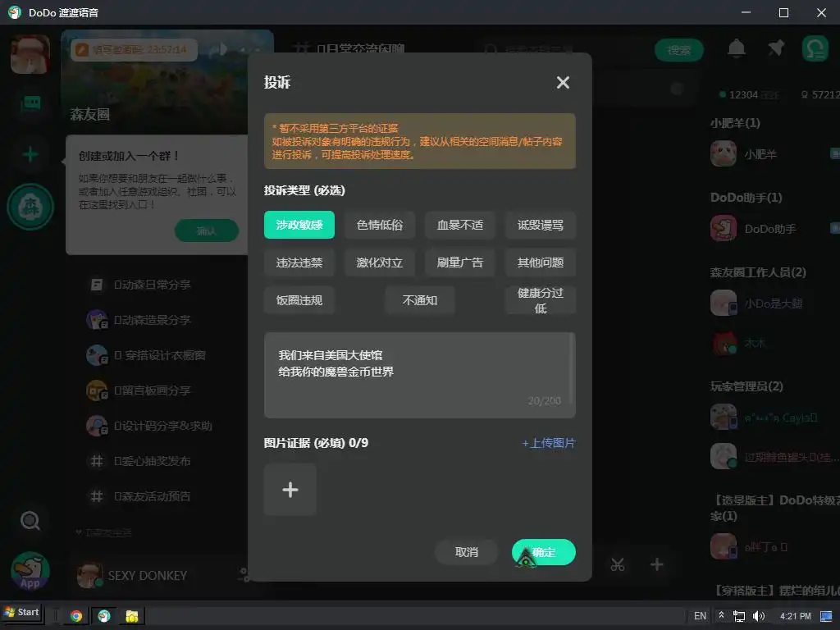Image resolution: width=840 pixels, height=630 pixels.
Task: Select the 血暴不适 complaint type
Action: pyautogui.click(x=459, y=225)
